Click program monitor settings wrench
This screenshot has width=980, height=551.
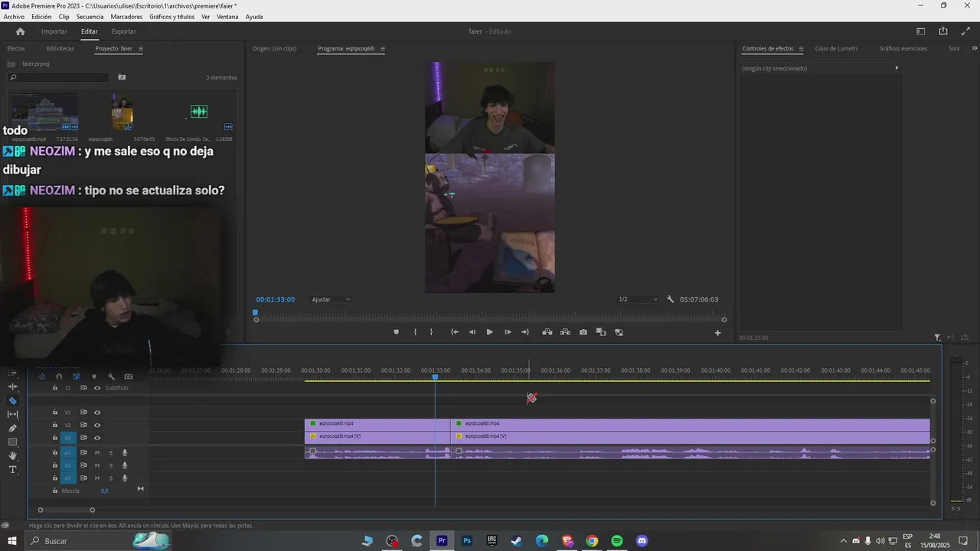(x=671, y=299)
